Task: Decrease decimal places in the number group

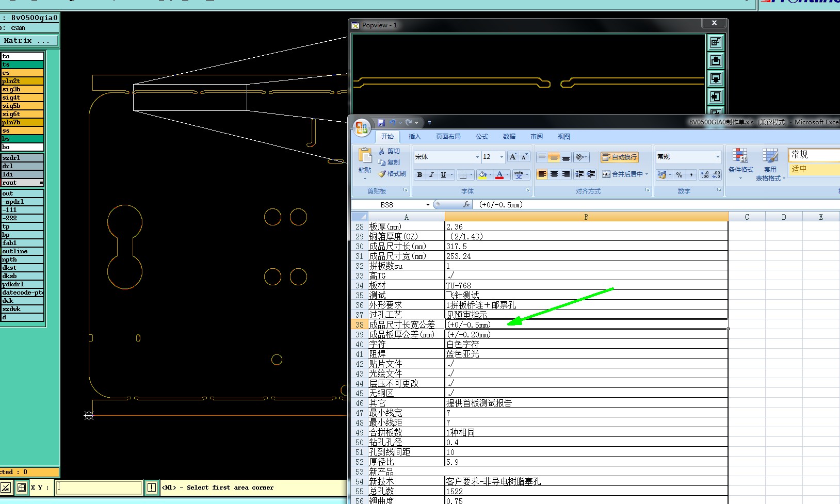Action: (716, 175)
